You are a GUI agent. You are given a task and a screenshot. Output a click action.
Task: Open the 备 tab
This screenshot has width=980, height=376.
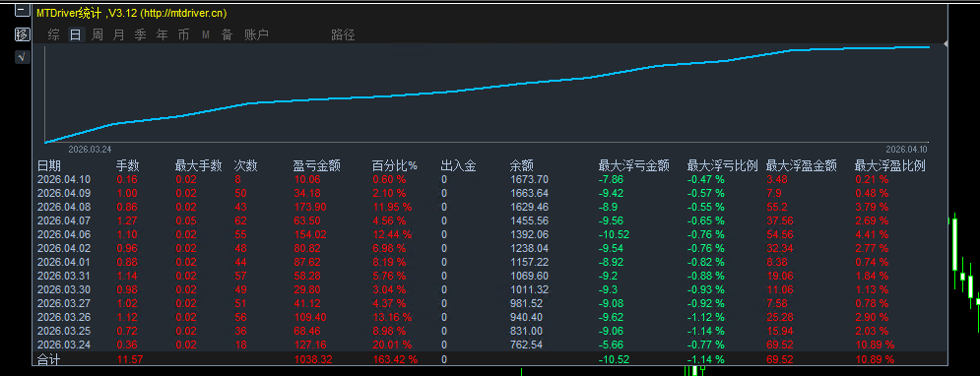(227, 35)
